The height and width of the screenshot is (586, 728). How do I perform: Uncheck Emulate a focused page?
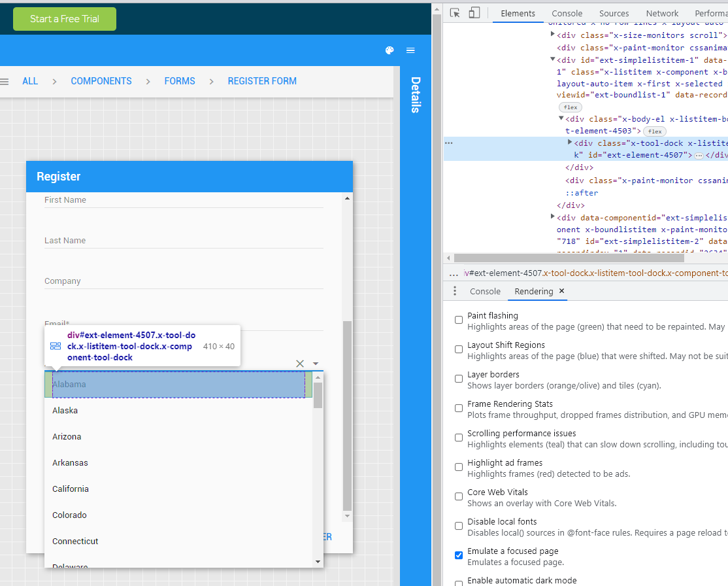click(459, 556)
